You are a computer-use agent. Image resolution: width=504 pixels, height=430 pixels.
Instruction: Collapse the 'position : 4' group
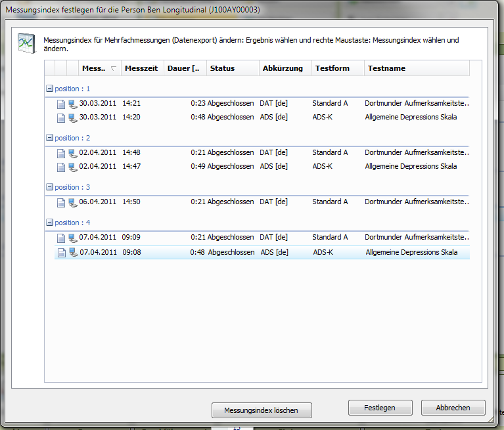[49, 223]
